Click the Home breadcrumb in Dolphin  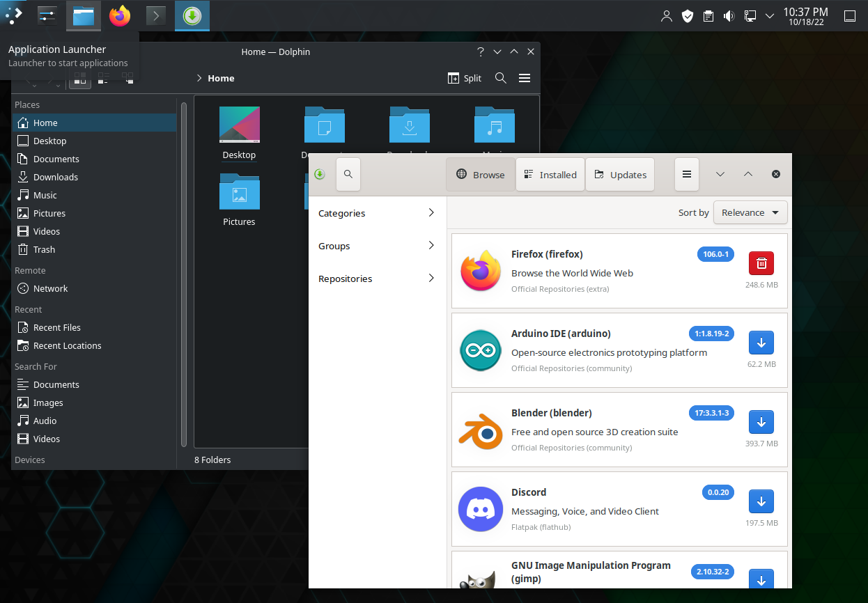[x=221, y=78]
